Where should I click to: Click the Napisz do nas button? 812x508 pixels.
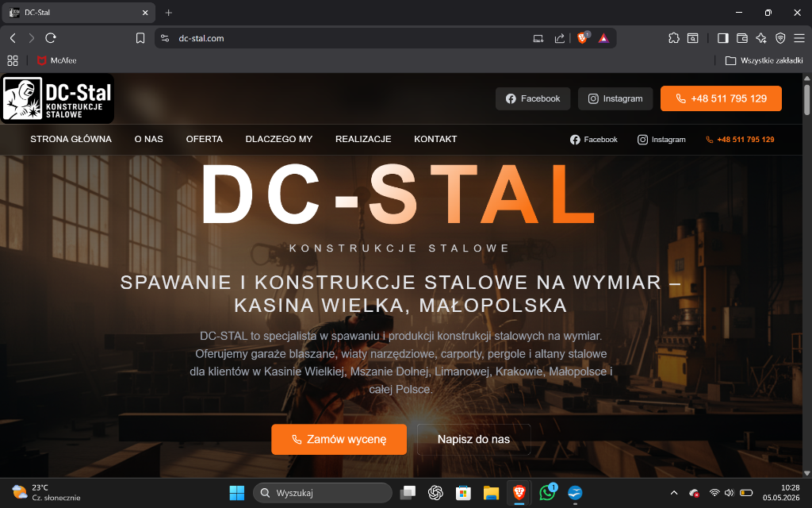coord(474,439)
